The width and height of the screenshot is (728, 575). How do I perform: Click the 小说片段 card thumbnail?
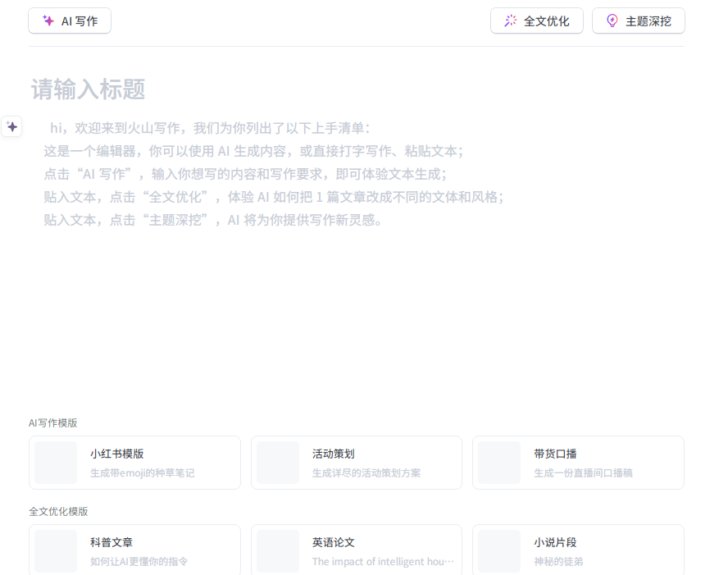(499, 550)
